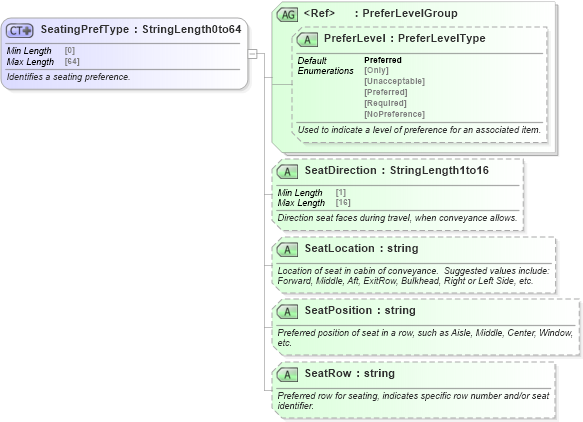Click SeatDirection Min Length value [1]
The image size is (583, 422).
pos(341,193)
